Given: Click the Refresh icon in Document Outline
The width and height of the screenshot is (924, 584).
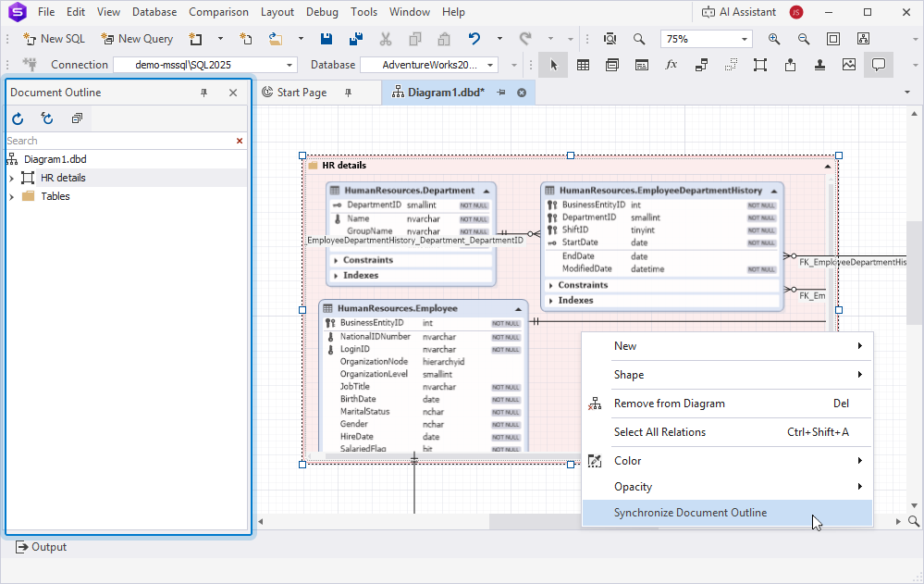Looking at the screenshot, I should [x=18, y=118].
